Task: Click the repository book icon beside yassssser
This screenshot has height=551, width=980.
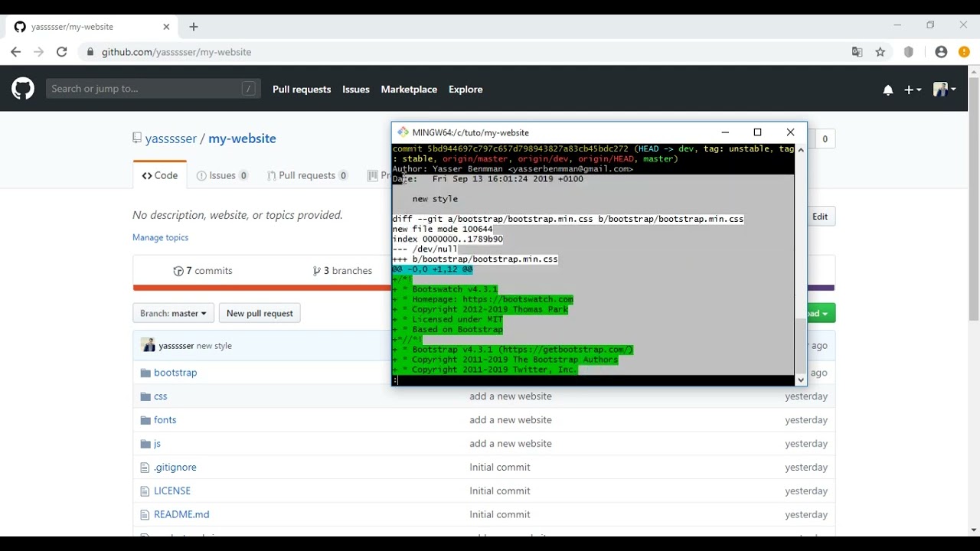Action: (x=137, y=138)
